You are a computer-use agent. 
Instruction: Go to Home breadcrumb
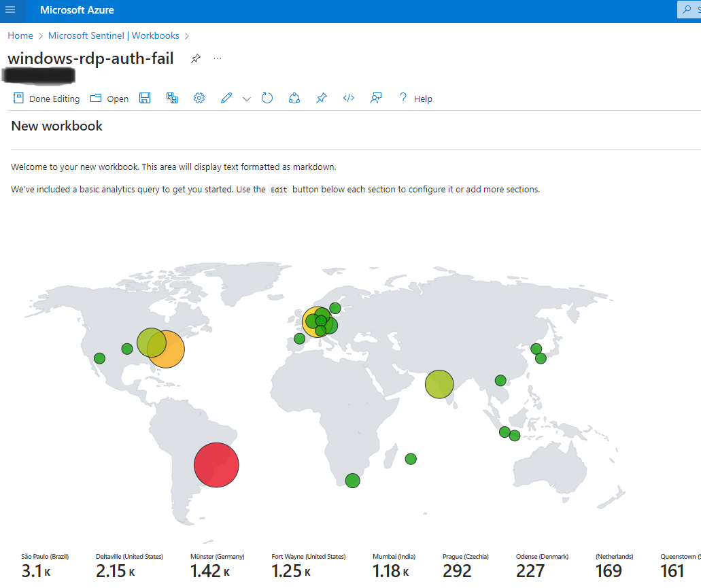coord(20,36)
